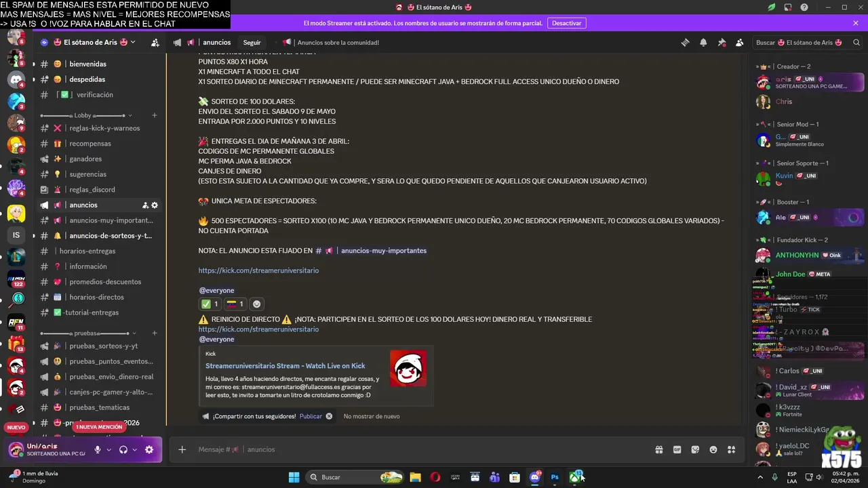This screenshot has width=868, height=488.
Task: Open kick.com/streameruniversitario link under the note
Action: tap(258, 270)
